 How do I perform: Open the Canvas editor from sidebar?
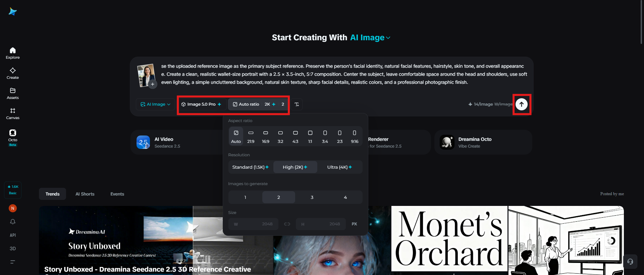point(13,114)
